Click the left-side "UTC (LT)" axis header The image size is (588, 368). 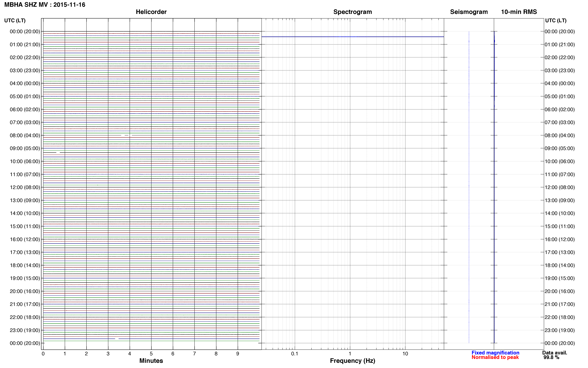pyautogui.click(x=15, y=20)
